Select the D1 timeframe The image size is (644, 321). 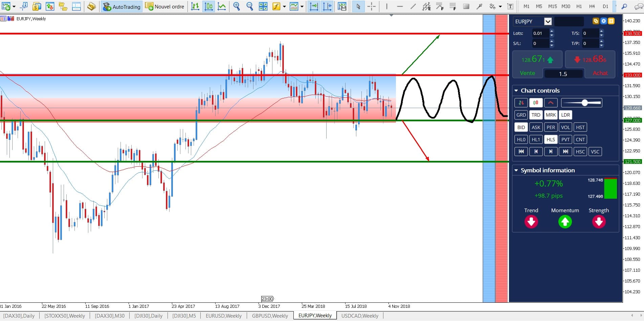pos(605,6)
